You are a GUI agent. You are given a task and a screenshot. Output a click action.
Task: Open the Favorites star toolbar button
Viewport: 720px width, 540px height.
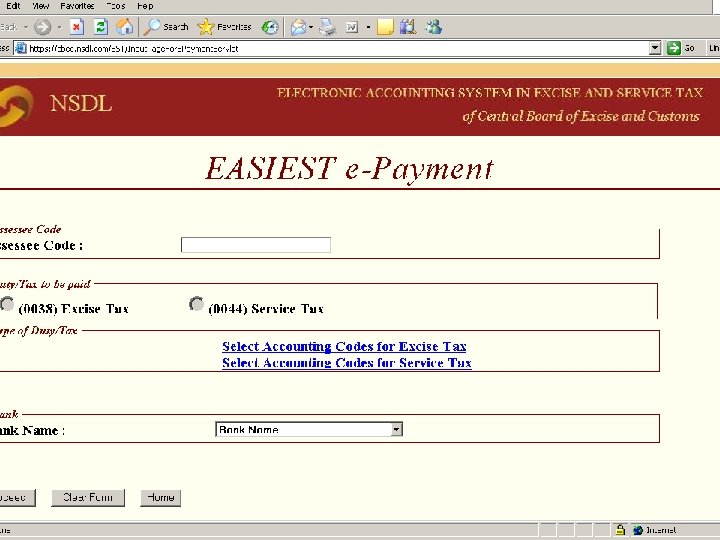tap(225, 27)
